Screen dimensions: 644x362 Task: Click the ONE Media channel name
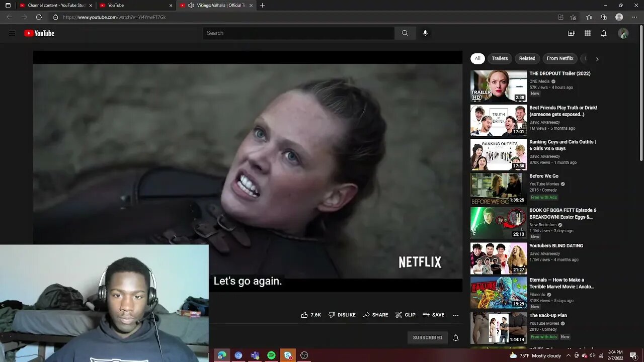click(x=539, y=81)
